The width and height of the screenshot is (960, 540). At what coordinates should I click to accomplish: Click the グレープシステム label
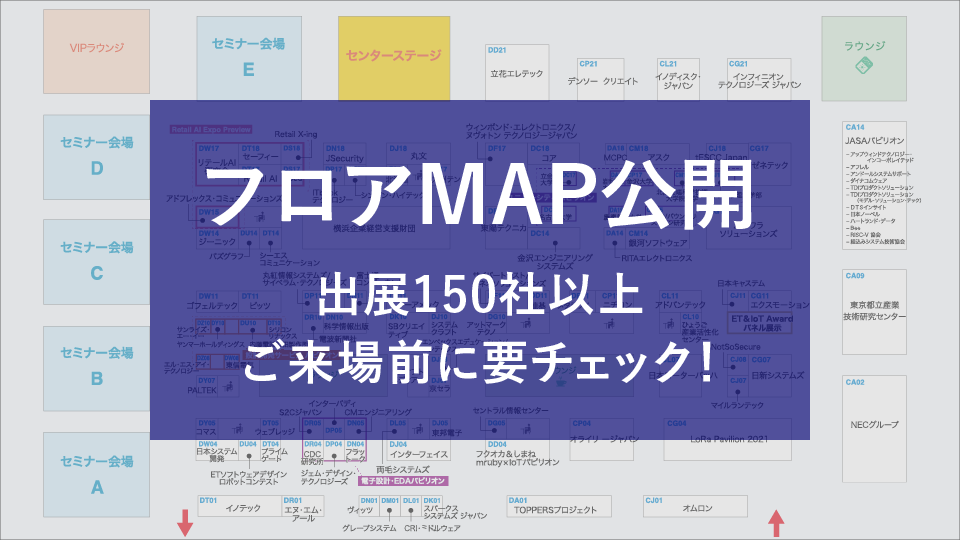point(369,528)
